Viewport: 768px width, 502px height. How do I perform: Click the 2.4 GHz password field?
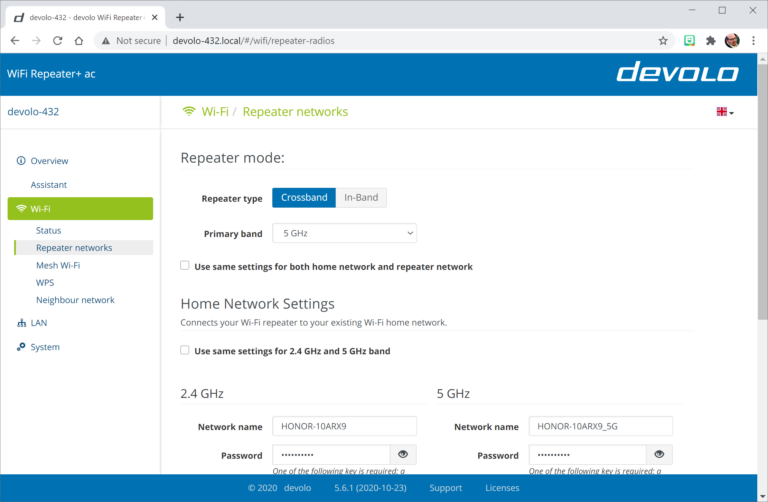(331, 454)
